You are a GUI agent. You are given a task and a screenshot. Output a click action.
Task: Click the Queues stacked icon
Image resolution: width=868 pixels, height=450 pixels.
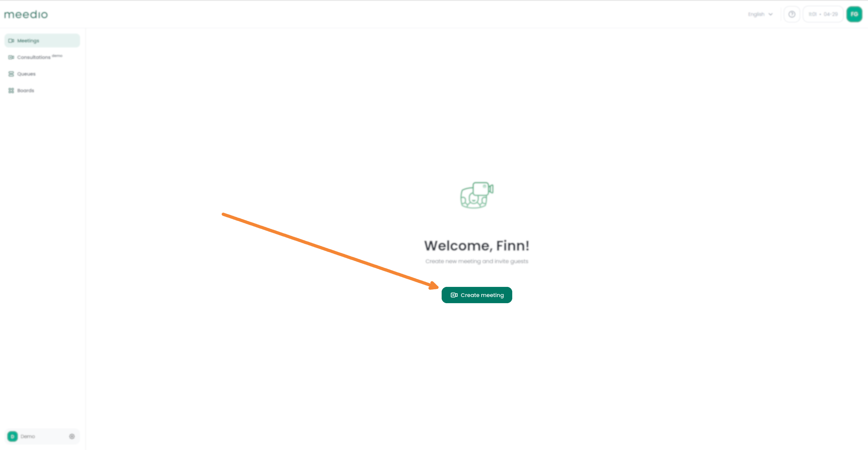tap(11, 74)
